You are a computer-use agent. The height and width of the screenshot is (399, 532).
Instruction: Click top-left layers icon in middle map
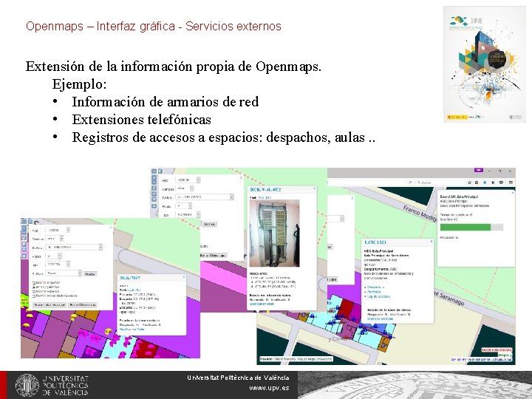tap(154, 171)
